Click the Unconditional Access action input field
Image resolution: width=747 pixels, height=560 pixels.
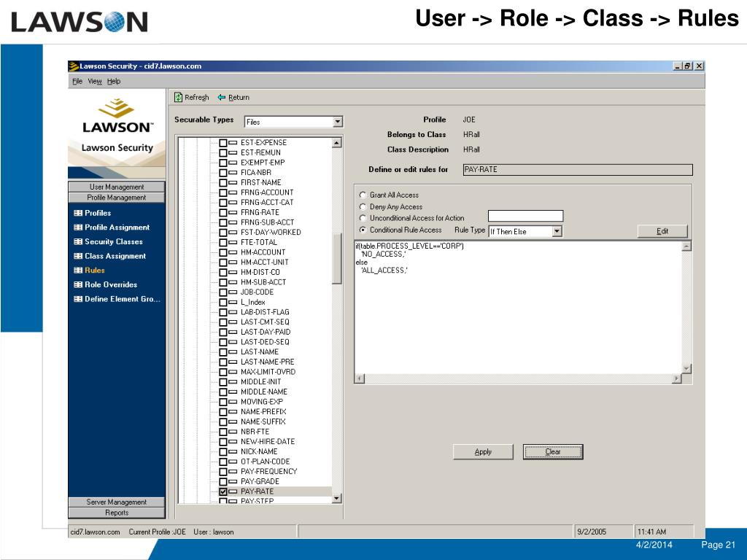pyautogui.click(x=525, y=216)
